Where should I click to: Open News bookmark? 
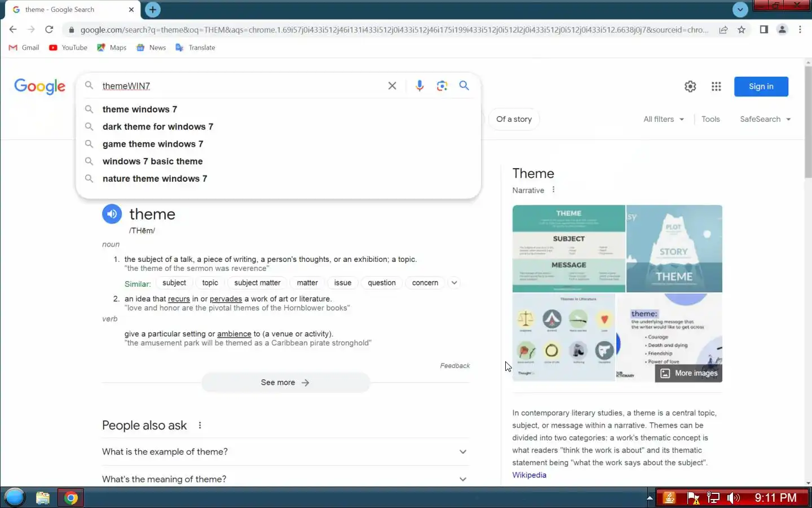[x=151, y=47]
